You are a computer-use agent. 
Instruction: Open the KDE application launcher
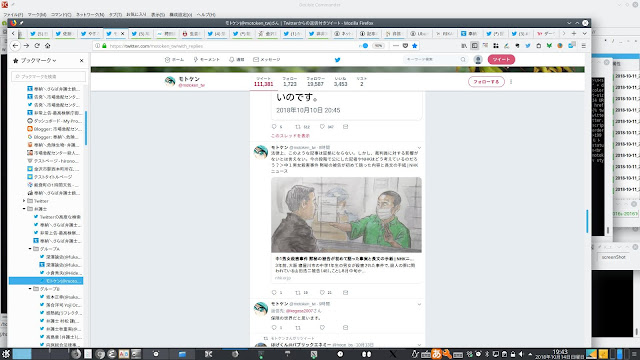(6, 354)
